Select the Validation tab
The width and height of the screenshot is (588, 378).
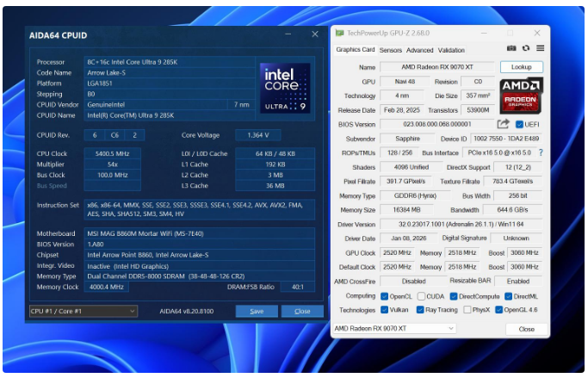coord(451,50)
